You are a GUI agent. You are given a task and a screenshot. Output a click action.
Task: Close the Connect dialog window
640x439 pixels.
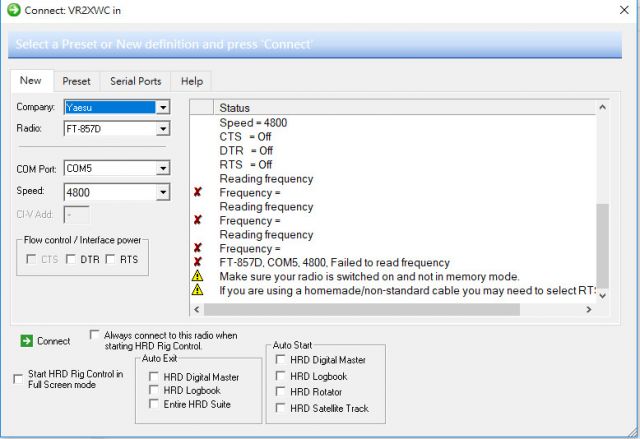click(x=624, y=10)
